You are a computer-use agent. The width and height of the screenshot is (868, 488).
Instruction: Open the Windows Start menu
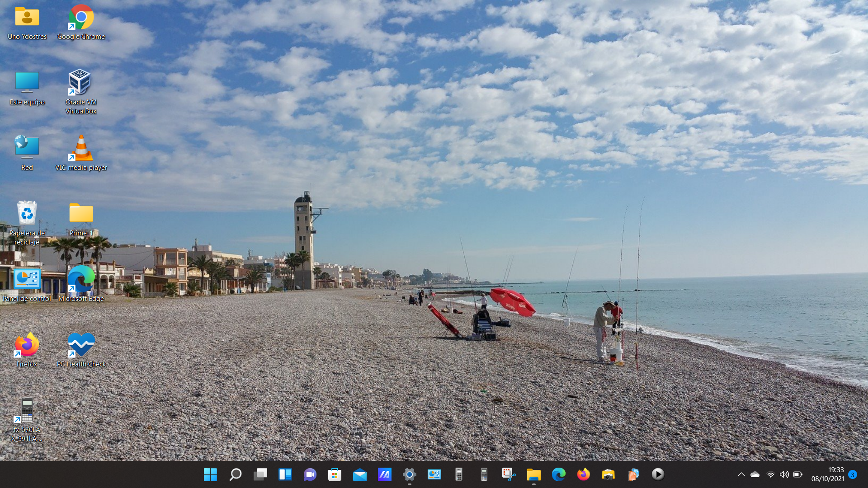pos(210,474)
